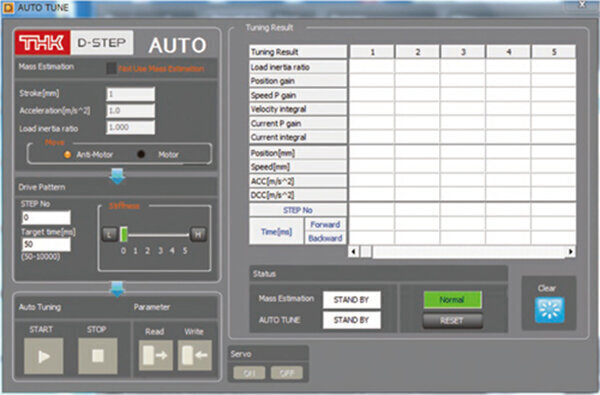Click the table's right scroll arrow
The height and width of the screenshot is (395, 600).
coord(571,251)
